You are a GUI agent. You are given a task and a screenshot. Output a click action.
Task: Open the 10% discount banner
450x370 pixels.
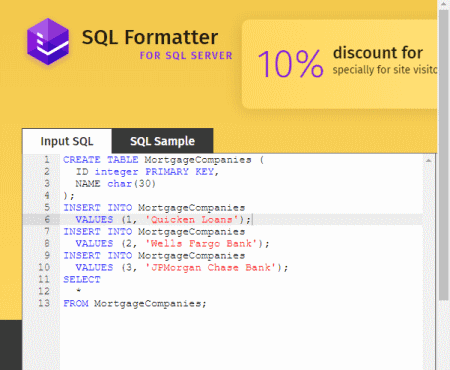tap(339, 64)
